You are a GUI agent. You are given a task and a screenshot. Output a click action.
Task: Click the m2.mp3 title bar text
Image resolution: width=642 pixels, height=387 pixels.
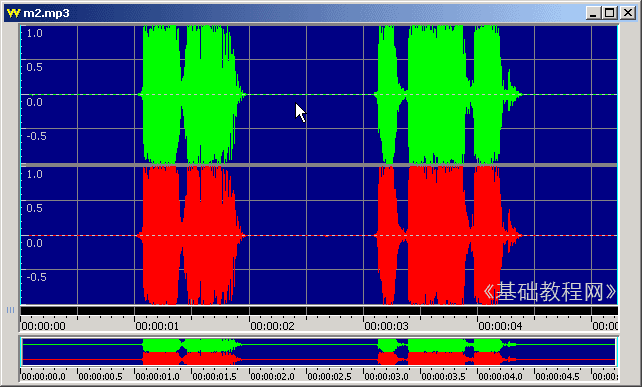click(x=46, y=14)
